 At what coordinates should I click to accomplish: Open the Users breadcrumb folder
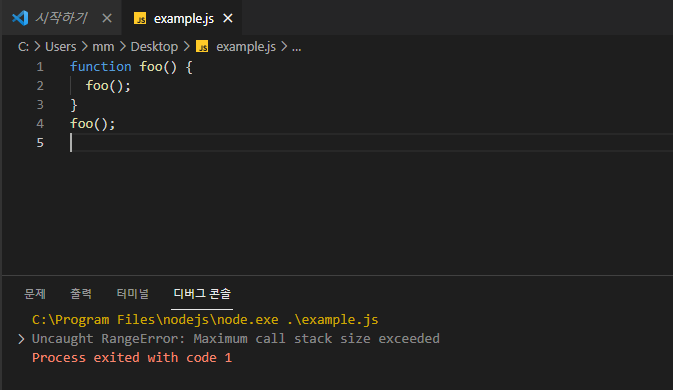(x=61, y=46)
